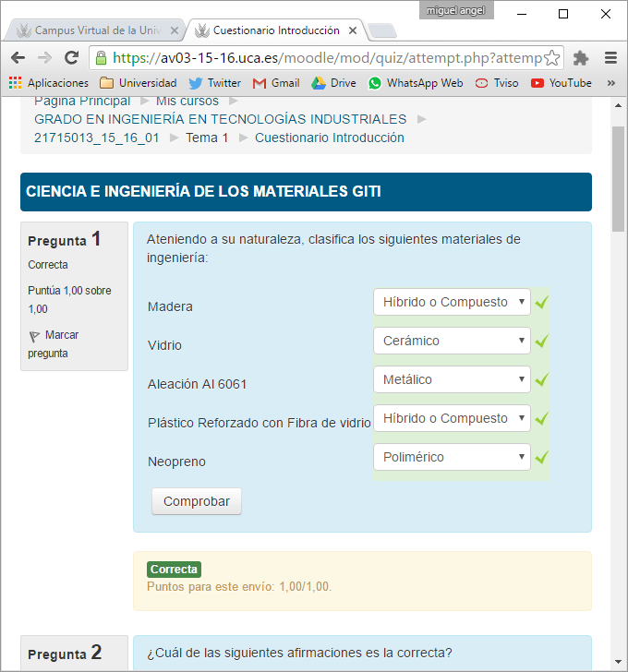Open the Twitter bookmark

coord(214,83)
